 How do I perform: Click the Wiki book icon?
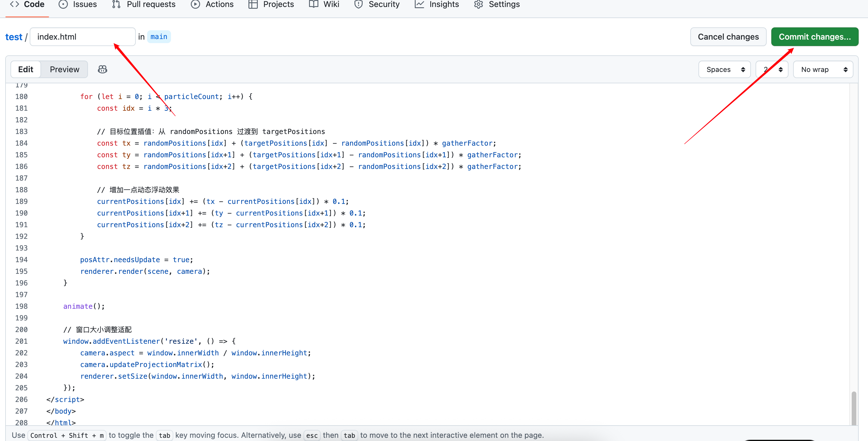tap(313, 4)
